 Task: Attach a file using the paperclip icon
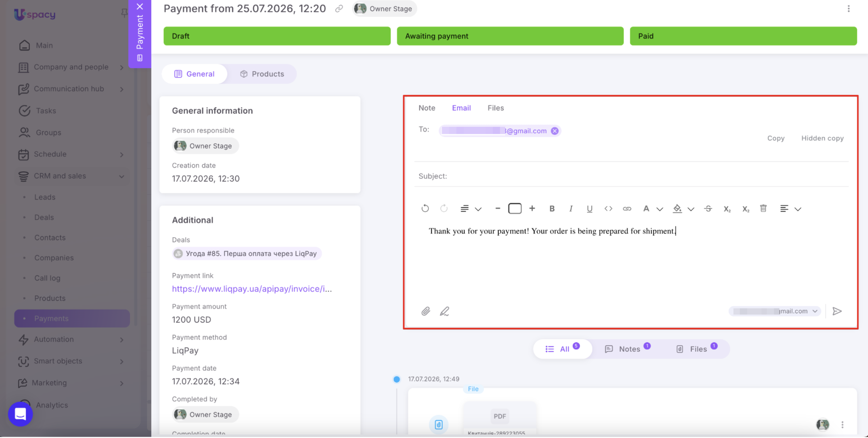point(426,311)
